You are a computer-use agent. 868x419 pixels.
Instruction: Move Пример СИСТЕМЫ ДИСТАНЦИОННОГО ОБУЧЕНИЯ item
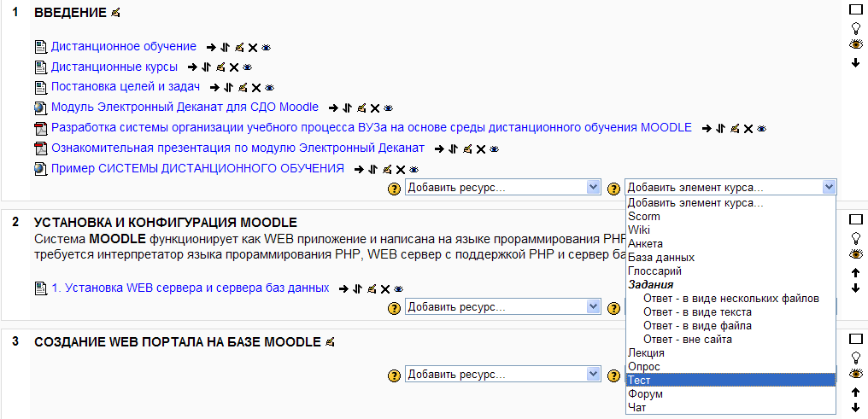(372, 169)
